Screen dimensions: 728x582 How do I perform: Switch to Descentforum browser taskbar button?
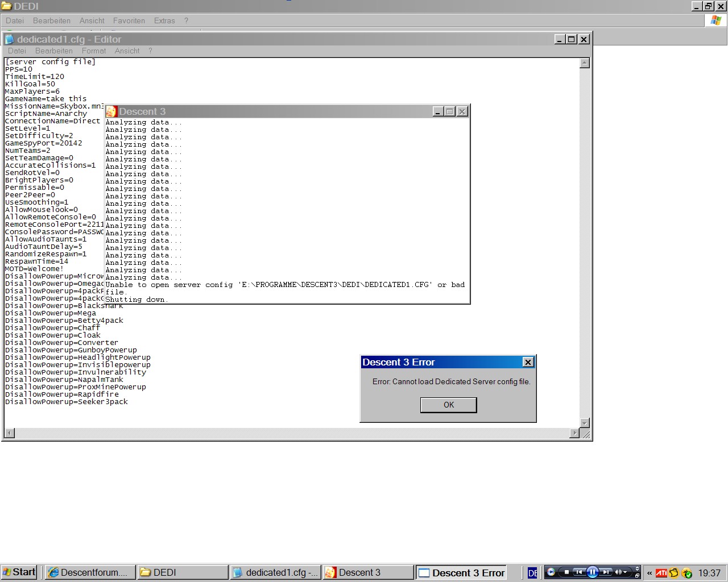90,572
